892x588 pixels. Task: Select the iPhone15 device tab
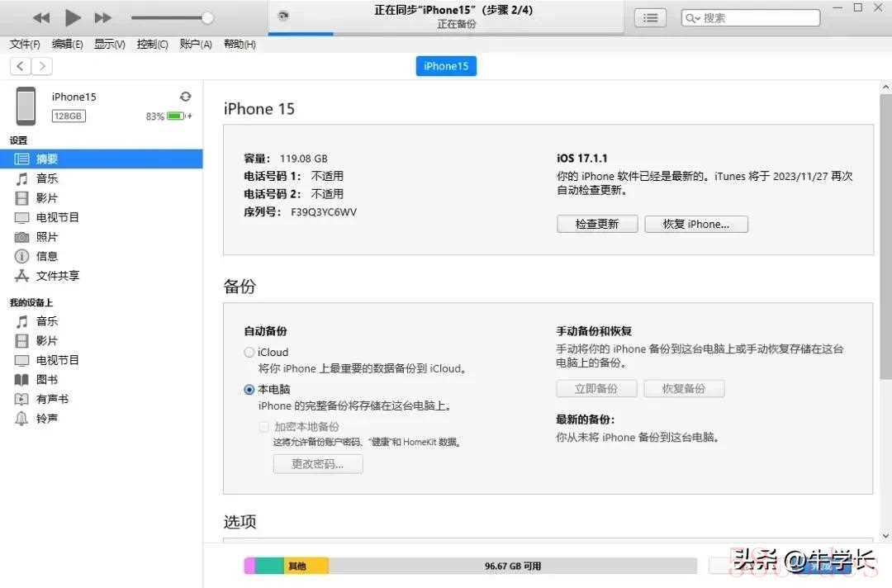point(446,66)
